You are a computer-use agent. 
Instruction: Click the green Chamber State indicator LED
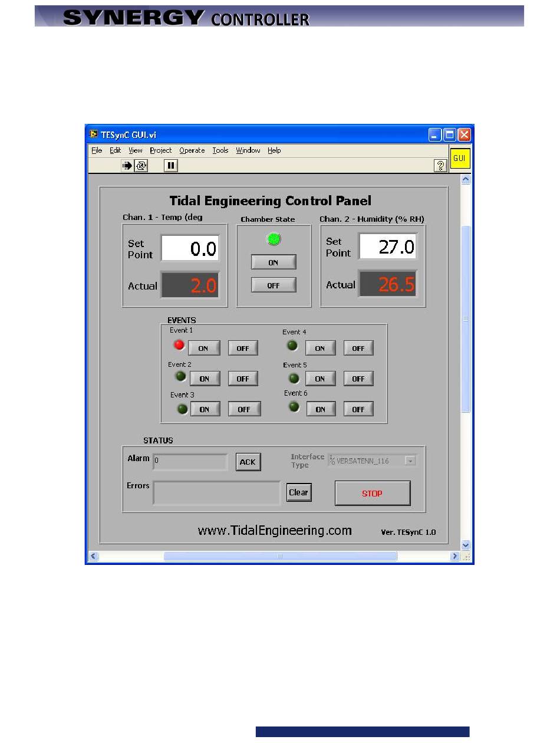274,239
